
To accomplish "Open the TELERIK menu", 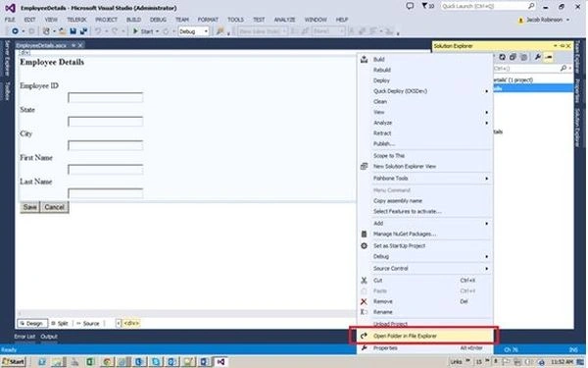I will pyautogui.click(x=76, y=20).
